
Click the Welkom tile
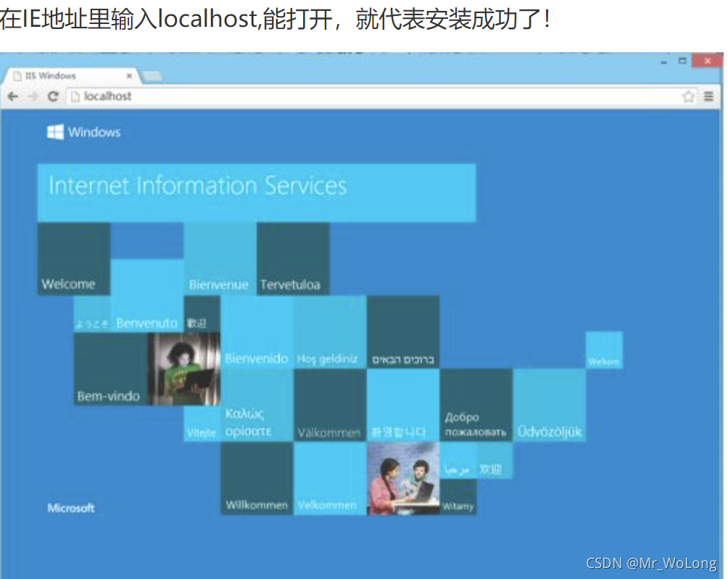(x=604, y=350)
